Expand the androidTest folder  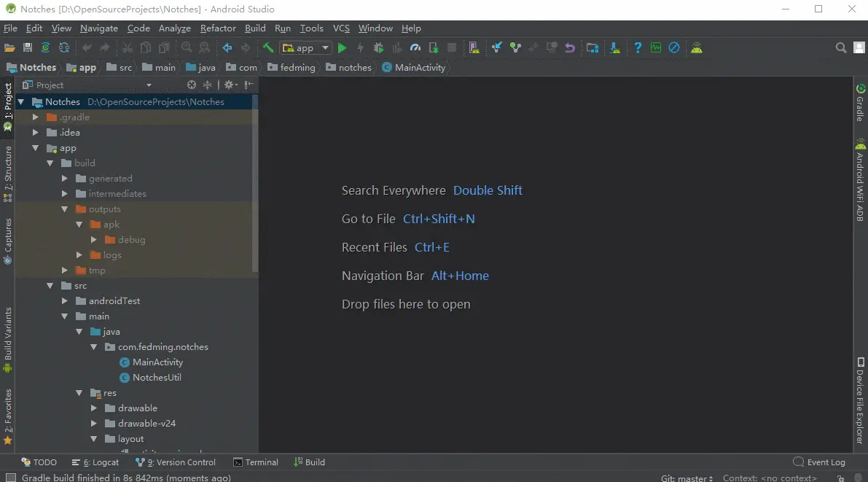point(65,301)
